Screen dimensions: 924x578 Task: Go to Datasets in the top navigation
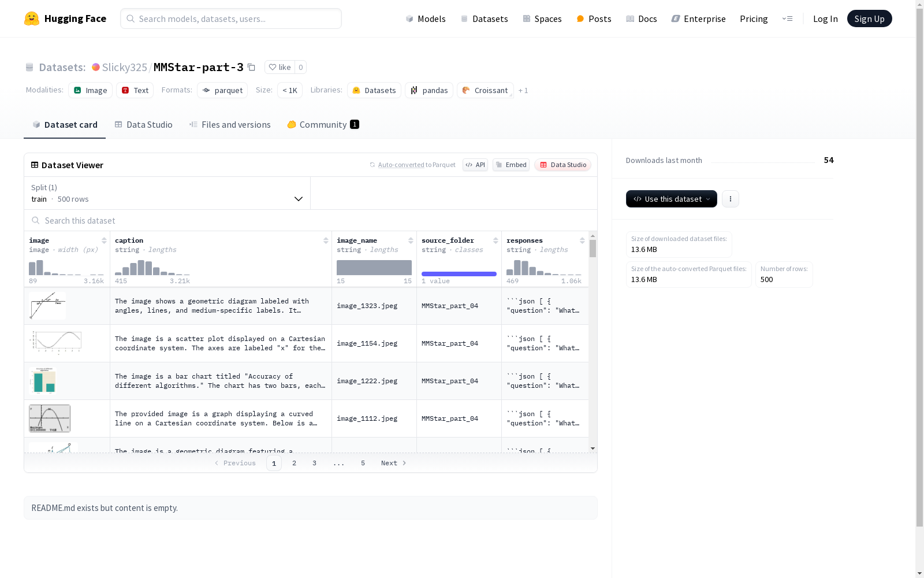[x=484, y=18]
